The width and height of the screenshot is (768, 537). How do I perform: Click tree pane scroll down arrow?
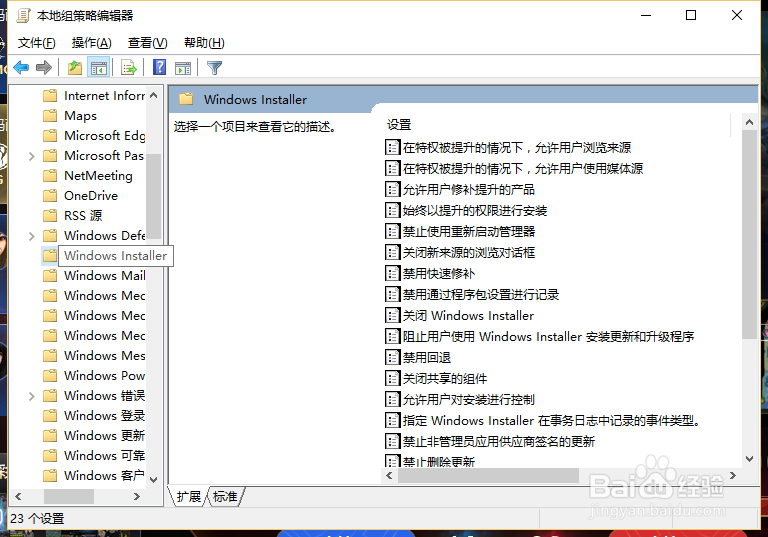pos(153,480)
